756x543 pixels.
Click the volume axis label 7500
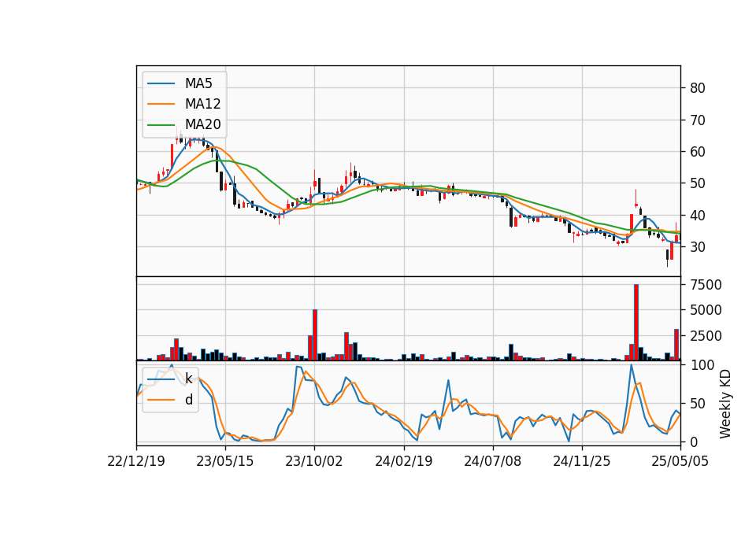pyautogui.click(x=706, y=285)
